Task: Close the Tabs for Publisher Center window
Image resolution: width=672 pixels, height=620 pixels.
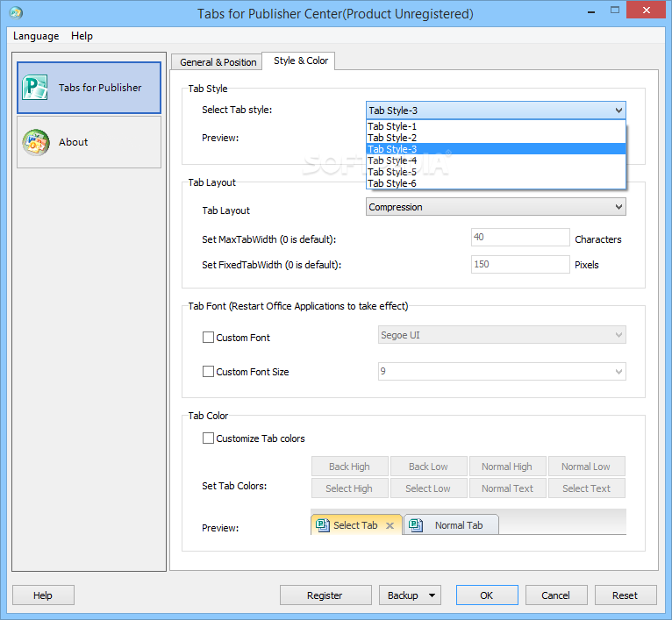Action: pos(647,11)
